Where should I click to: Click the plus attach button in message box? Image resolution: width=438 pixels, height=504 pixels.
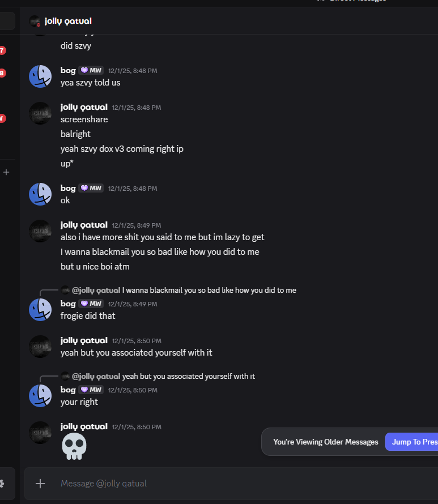pos(40,483)
